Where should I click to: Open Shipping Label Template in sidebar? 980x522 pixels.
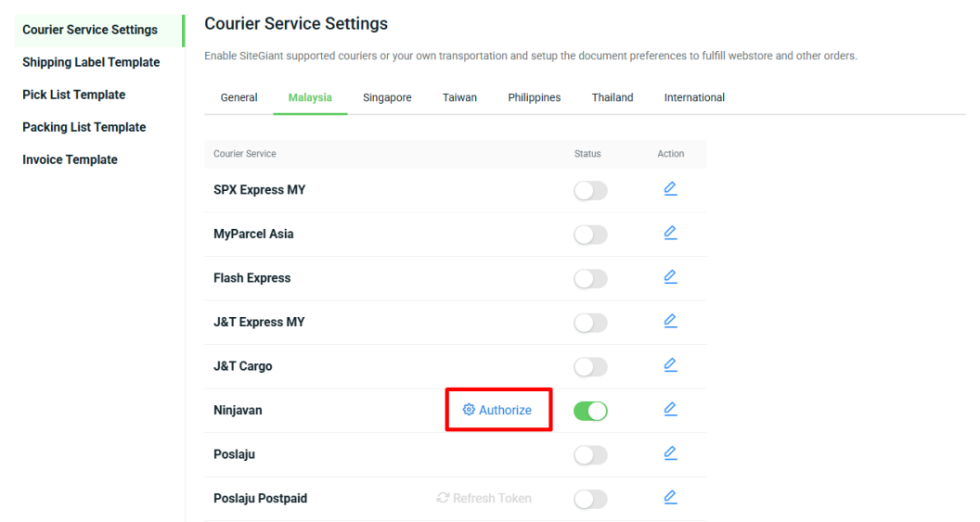(91, 62)
